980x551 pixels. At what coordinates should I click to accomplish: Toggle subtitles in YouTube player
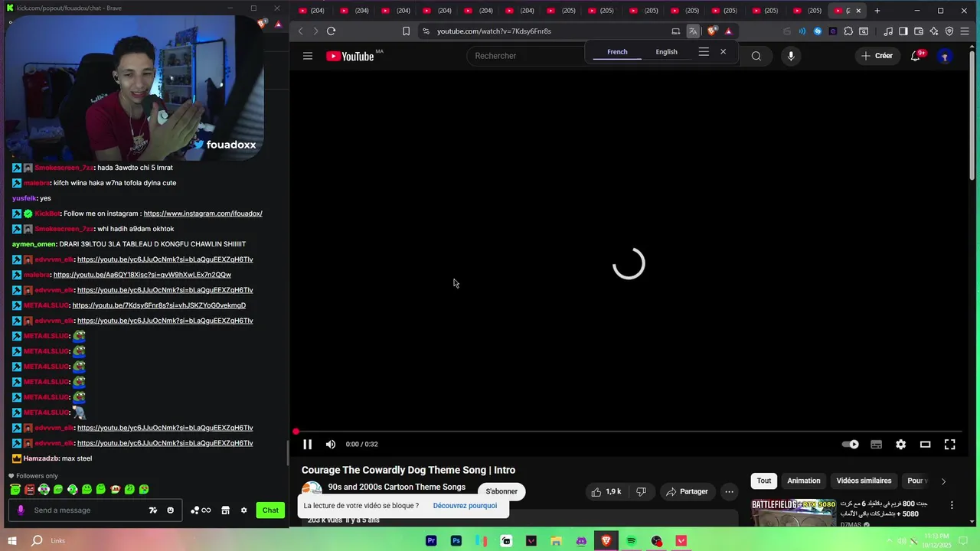pos(876,444)
